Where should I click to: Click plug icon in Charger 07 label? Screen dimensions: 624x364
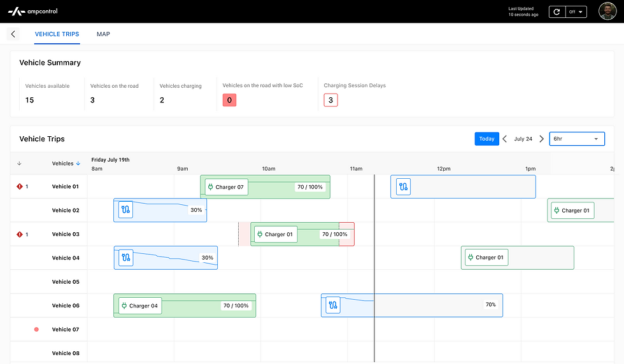211,187
